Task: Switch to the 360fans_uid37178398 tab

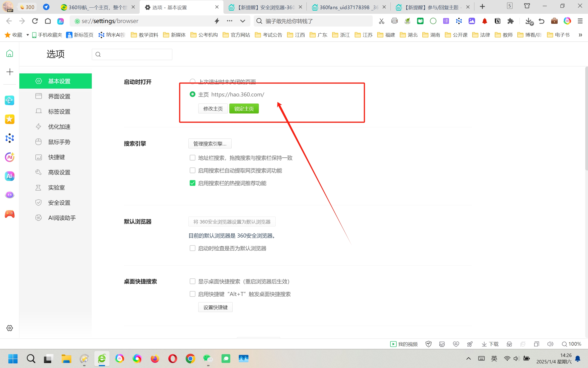Action: click(348, 7)
